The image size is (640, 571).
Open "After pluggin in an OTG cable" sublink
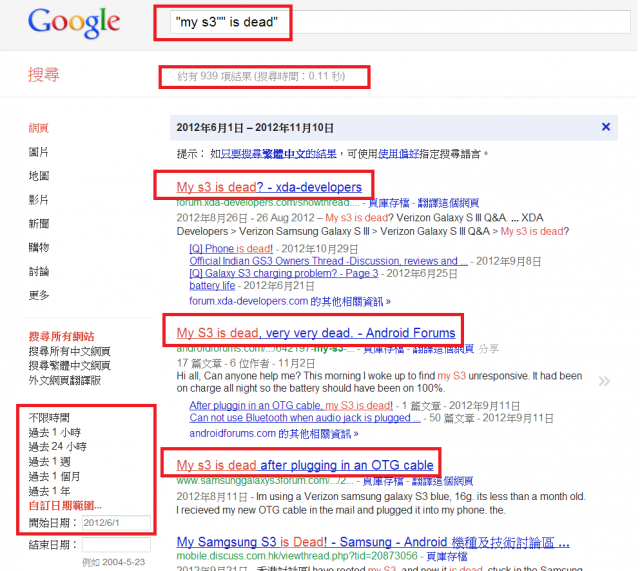[x=291, y=405]
